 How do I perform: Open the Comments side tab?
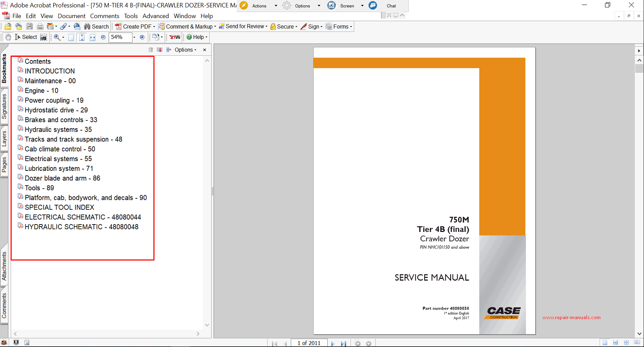pos(4,306)
